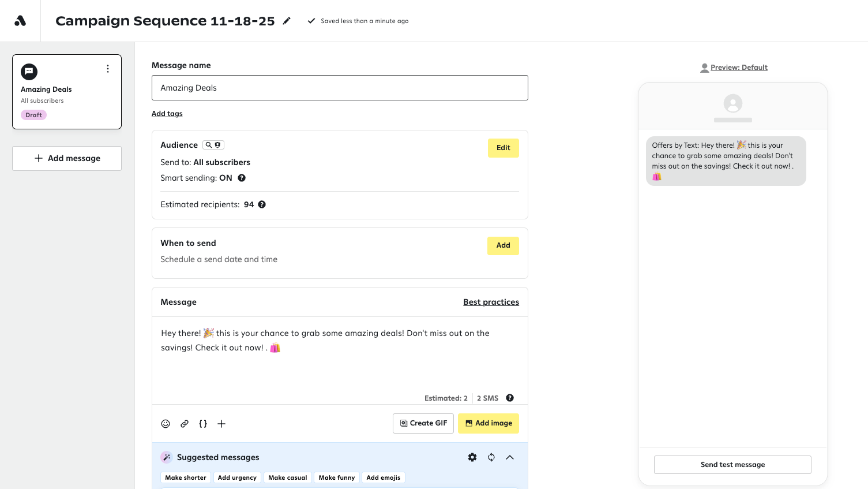This screenshot has width=868, height=489.
Task: Add a send schedule time
Action: tap(503, 245)
